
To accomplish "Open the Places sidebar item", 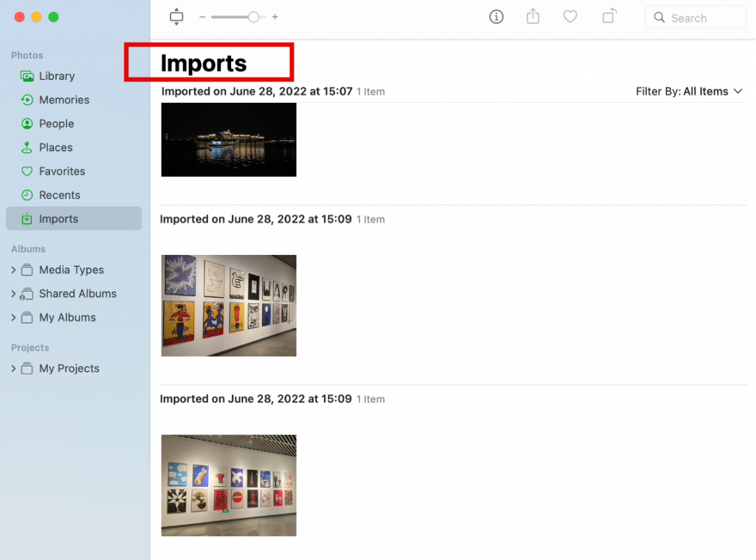I will pos(55,148).
